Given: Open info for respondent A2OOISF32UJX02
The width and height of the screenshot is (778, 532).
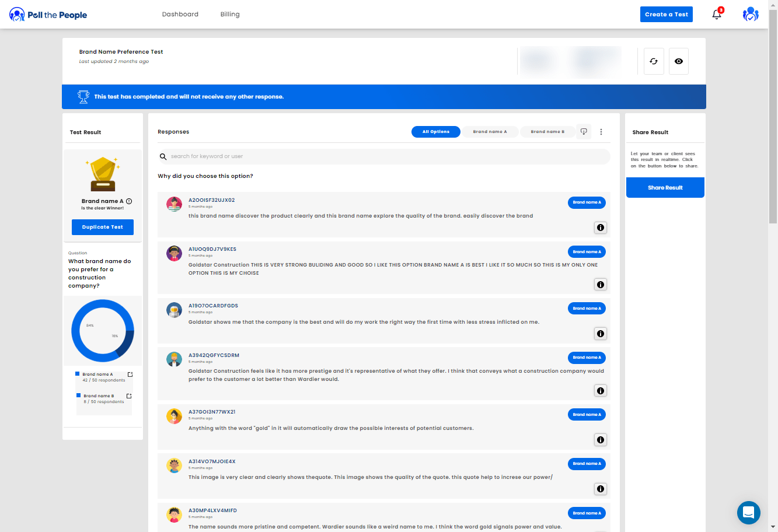Looking at the screenshot, I should (x=601, y=228).
